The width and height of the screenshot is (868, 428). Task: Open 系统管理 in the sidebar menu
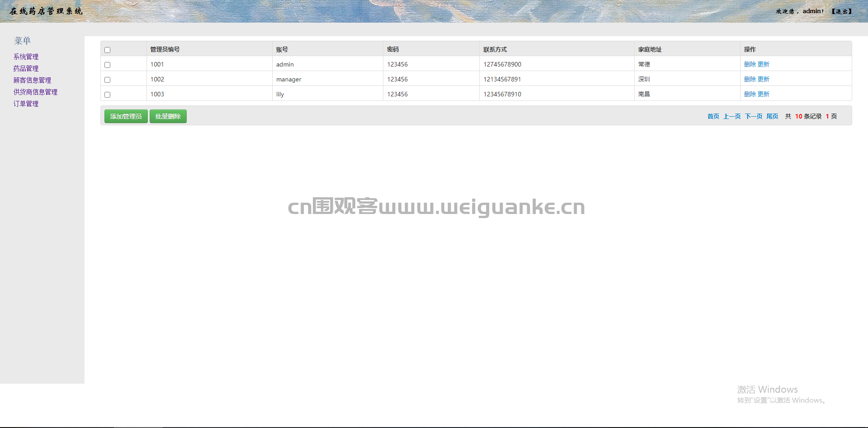coord(26,57)
